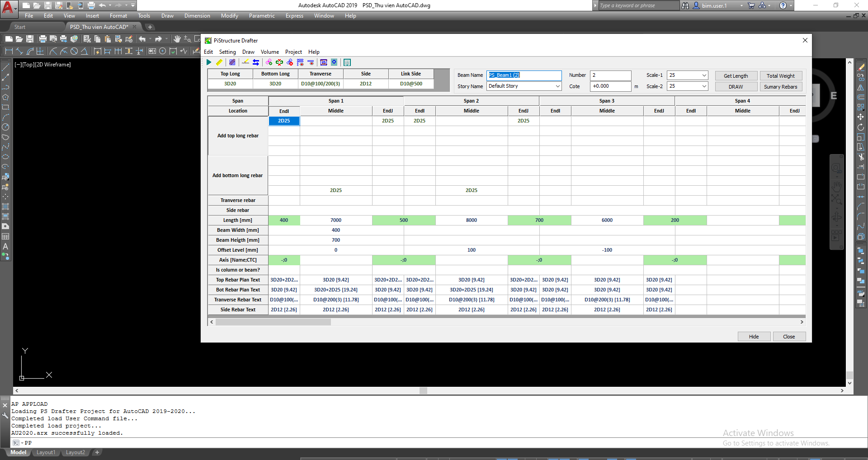Click the Diameter dimension tool icon
868x460 pixels.
pos(74,51)
